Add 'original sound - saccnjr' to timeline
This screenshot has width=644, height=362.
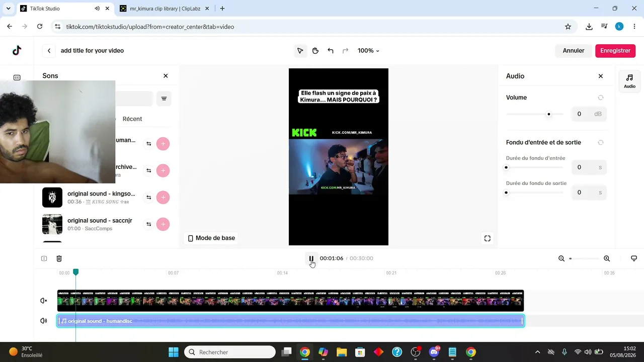click(163, 224)
